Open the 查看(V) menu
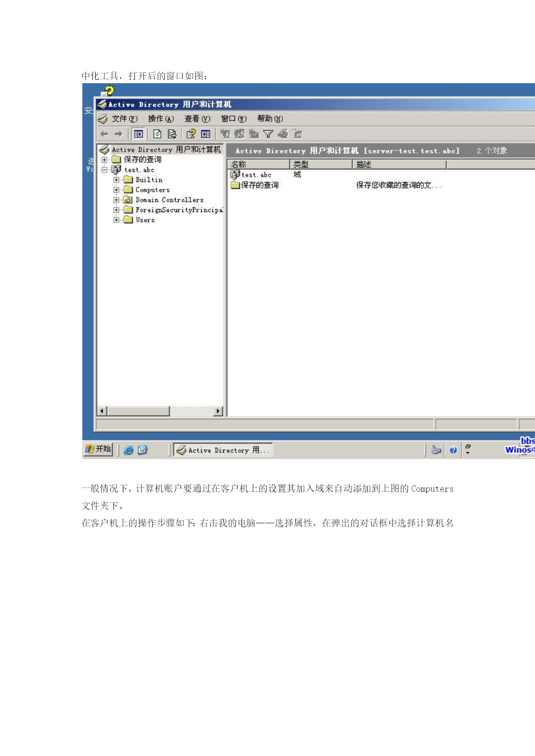 coord(197,119)
